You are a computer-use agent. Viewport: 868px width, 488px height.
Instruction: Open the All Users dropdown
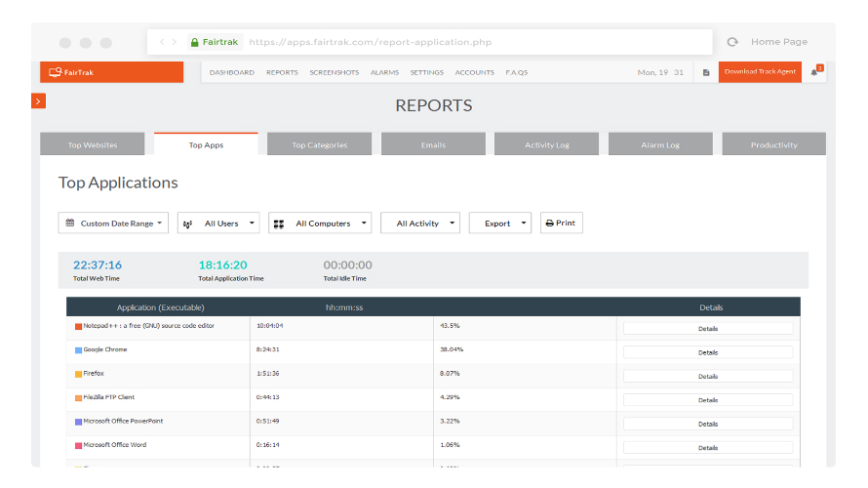[218, 223]
